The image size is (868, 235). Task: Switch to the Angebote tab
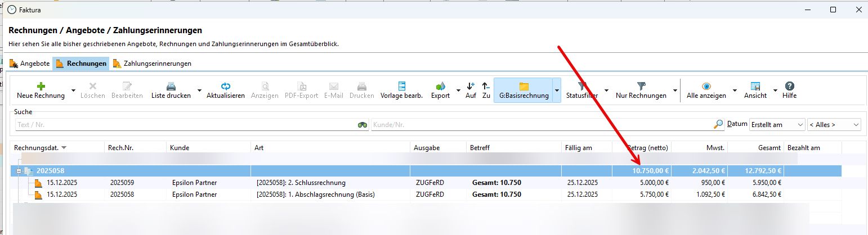(30, 64)
